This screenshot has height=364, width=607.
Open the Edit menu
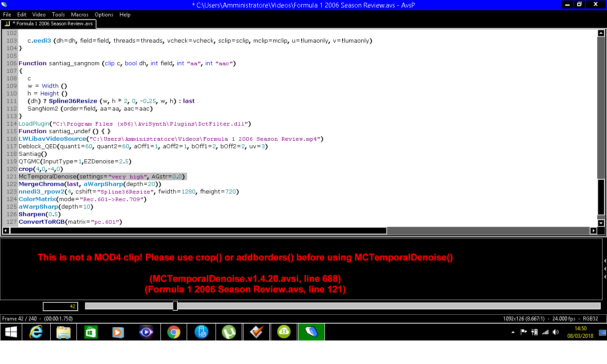(x=22, y=15)
